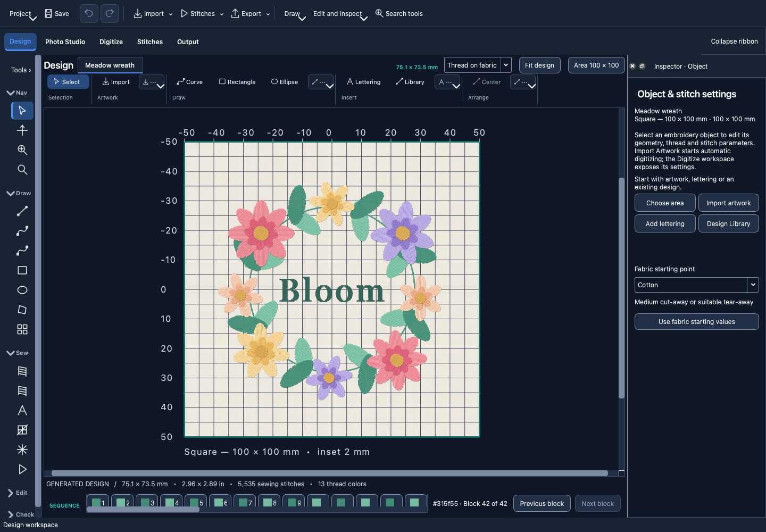Open Library in the Insert ribbon group
The width and height of the screenshot is (766, 532).
coord(410,82)
